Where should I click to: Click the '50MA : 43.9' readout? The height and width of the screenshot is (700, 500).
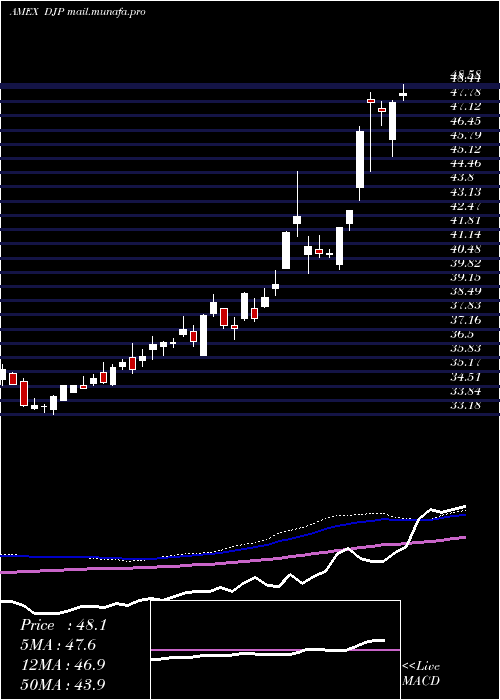tap(63, 684)
